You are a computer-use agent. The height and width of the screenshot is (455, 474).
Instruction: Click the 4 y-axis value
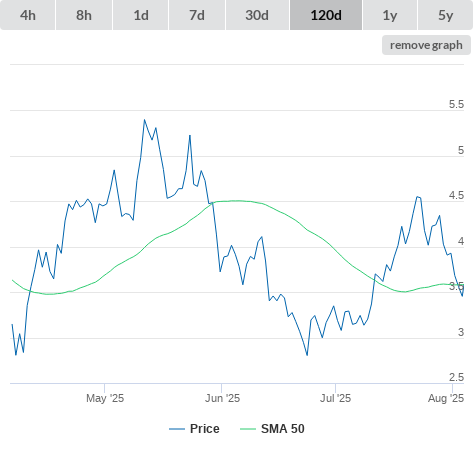(x=461, y=241)
